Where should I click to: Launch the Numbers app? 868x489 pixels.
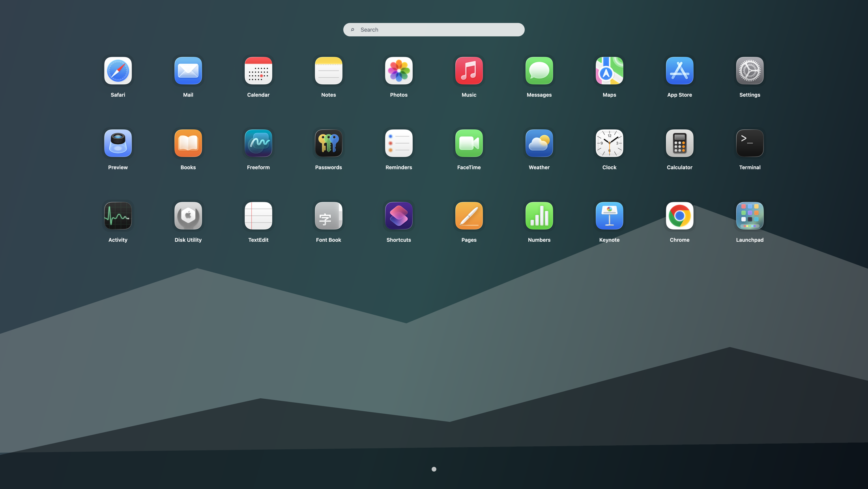coord(539,216)
